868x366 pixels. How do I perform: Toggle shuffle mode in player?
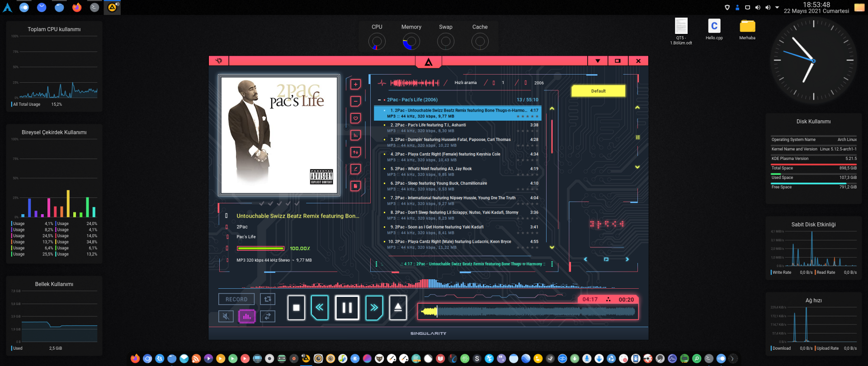pos(268,316)
